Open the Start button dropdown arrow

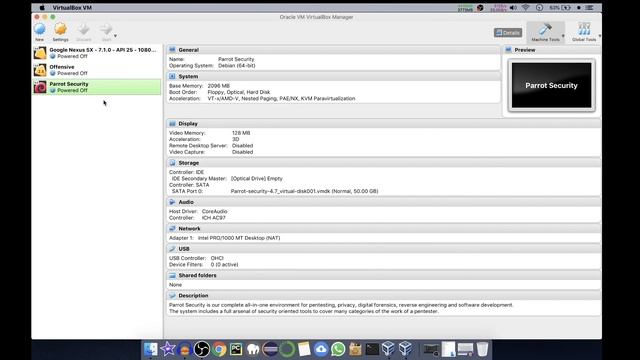[x=116, y=36]
